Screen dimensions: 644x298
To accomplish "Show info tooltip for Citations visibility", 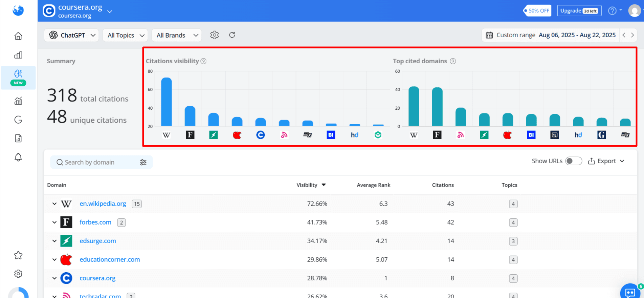I will [x=203, y=61].
